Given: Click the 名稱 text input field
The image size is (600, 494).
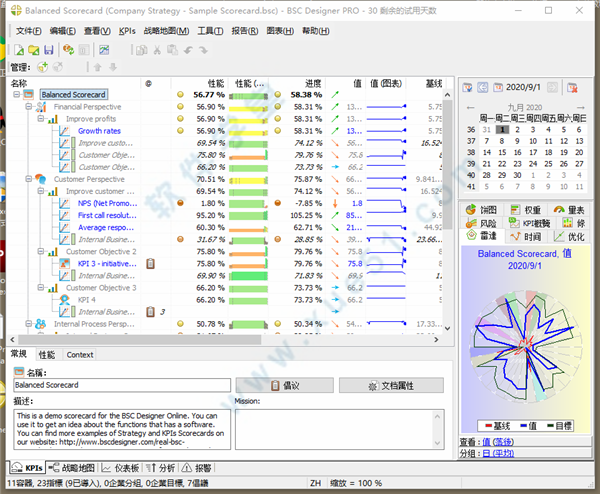Looking at the screenshot, I should click(121, 385).
